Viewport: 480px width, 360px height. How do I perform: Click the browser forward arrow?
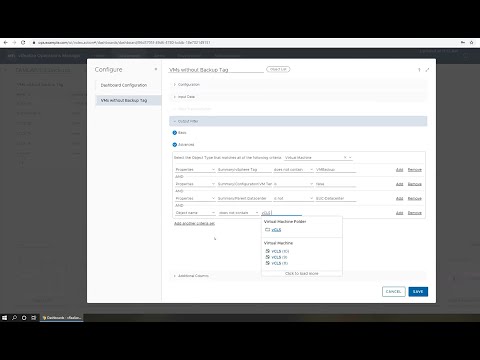(x=14, y=42)
